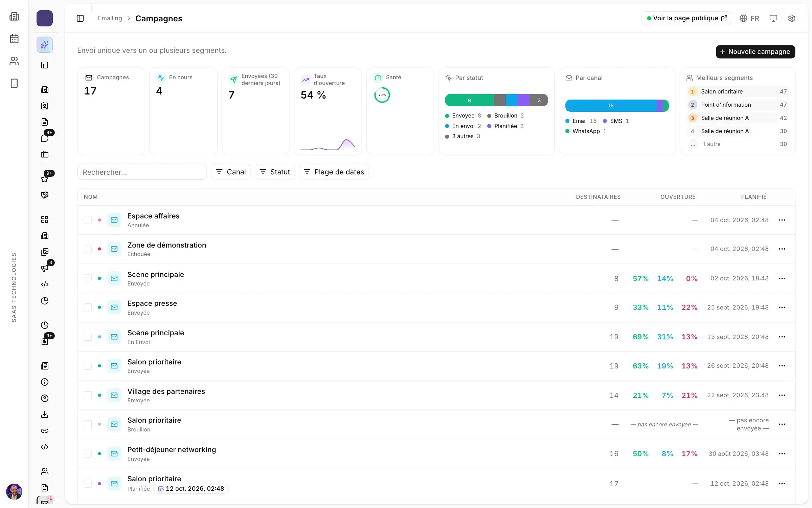
Task: Click the info circle icon in sidebar
Action: 45,382
